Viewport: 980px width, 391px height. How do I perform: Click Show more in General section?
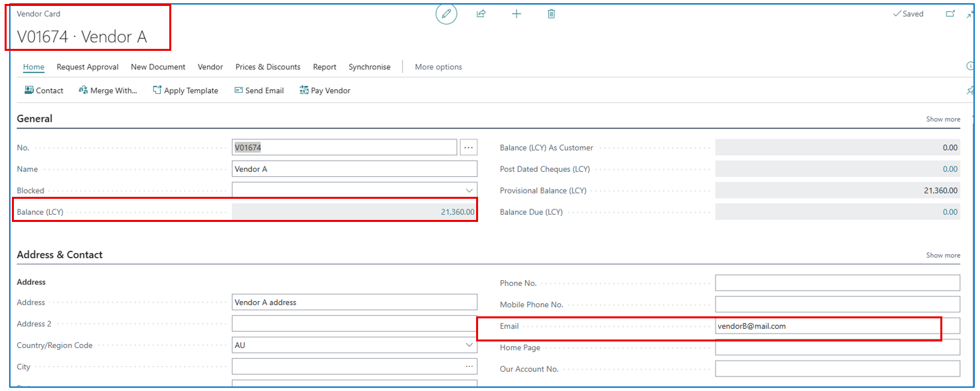943,120
